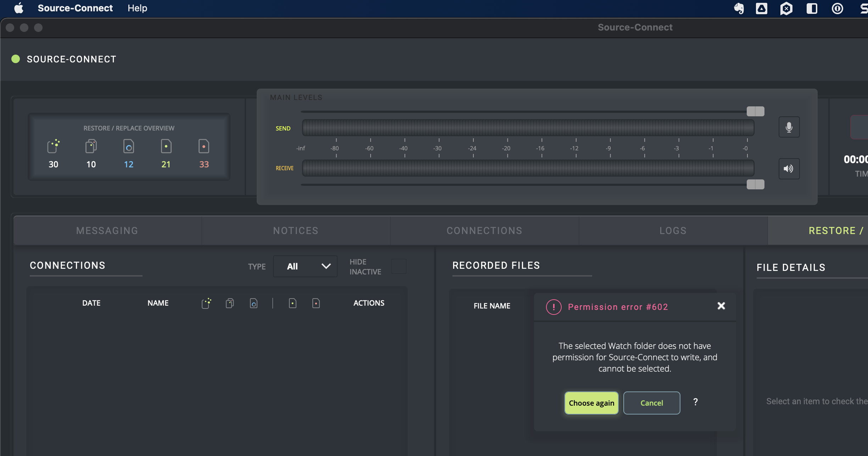Sort connections by the Date column header
This screenshot has width=868, height=456.
pyautogui.click(x=91, y=303)
